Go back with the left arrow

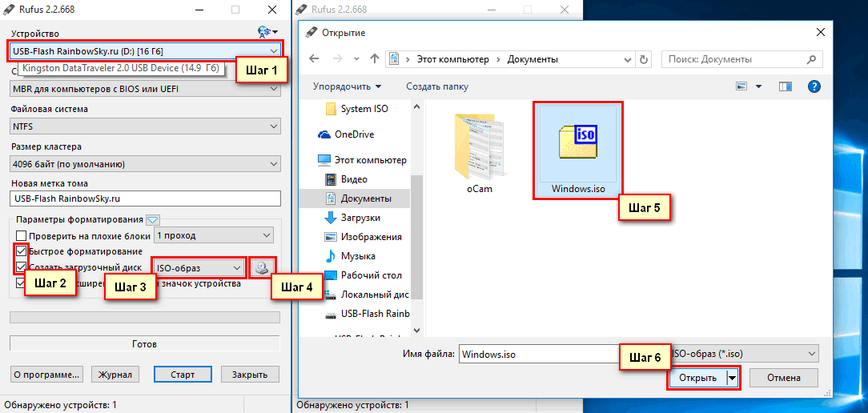(x=314, y=59)
